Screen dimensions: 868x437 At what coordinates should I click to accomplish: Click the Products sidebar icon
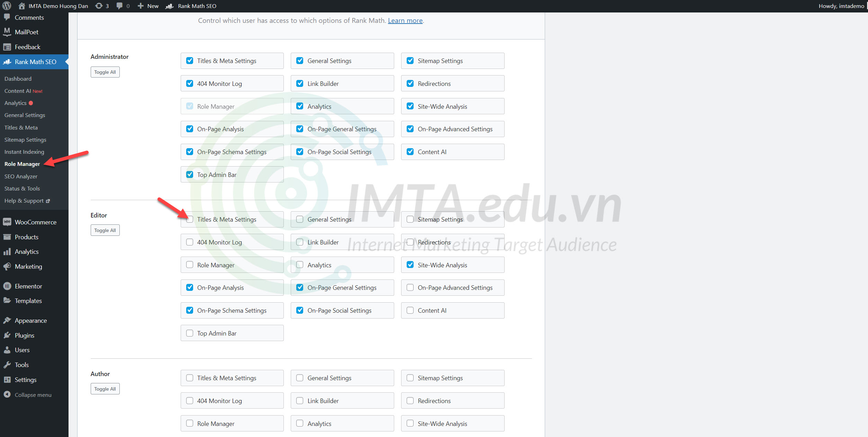click(7, 237)
